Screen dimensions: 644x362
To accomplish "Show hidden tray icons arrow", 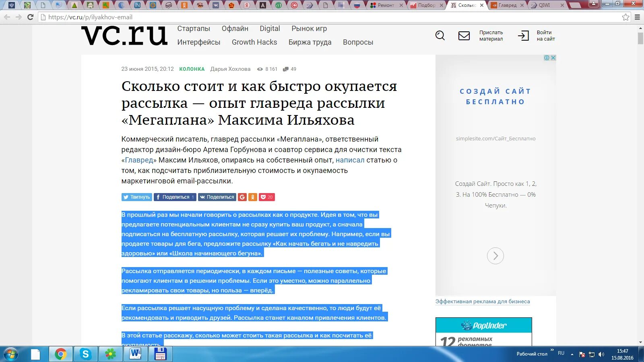I will (x=572, y=354).
